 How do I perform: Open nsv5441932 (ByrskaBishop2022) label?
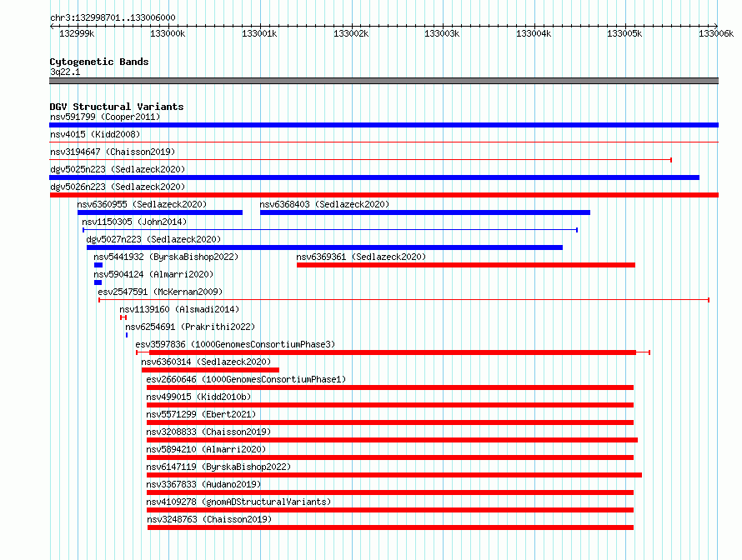pyautogui.click(x=166, y=257)
